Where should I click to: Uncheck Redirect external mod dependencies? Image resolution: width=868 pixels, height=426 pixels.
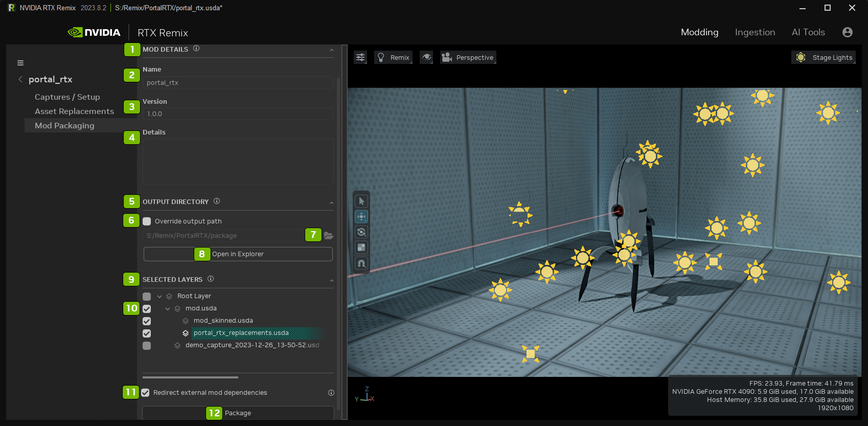146,393
